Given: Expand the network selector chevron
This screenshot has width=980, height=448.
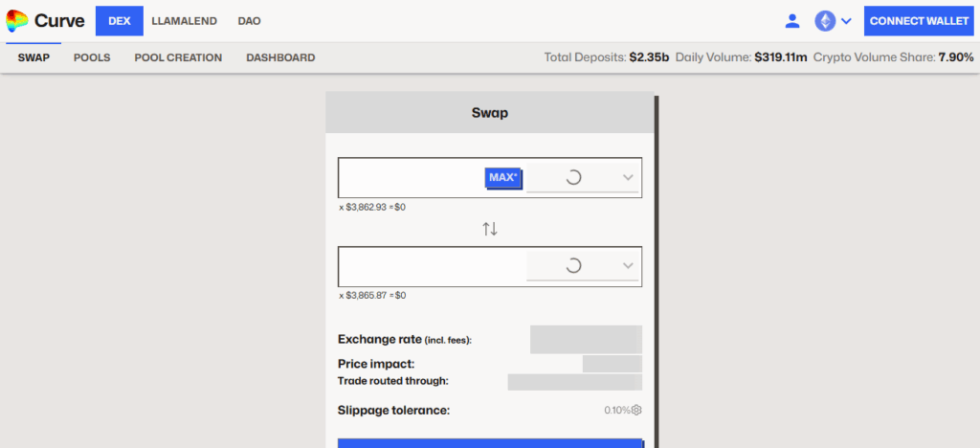Looking at the screenshot, I should point(846,21).
